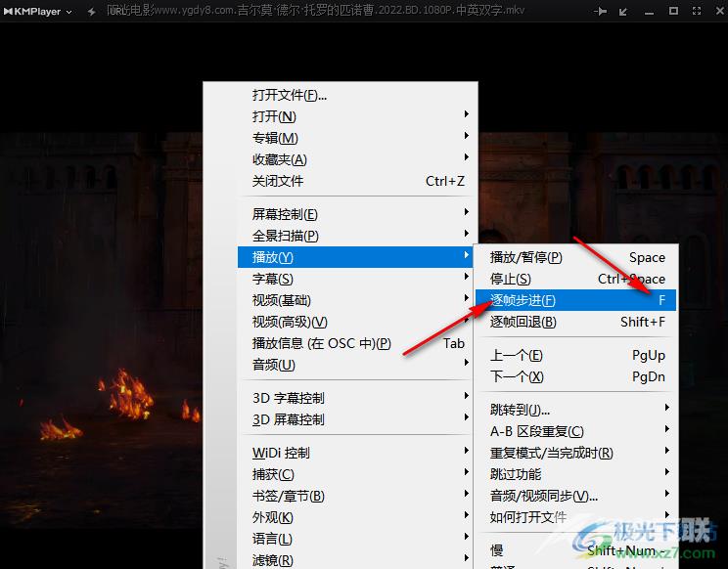This screenshot has height=569, width=728.
Task: Toggle 播放信息 (在 OSC 中)(P)
Action: (x=357, y=343)
